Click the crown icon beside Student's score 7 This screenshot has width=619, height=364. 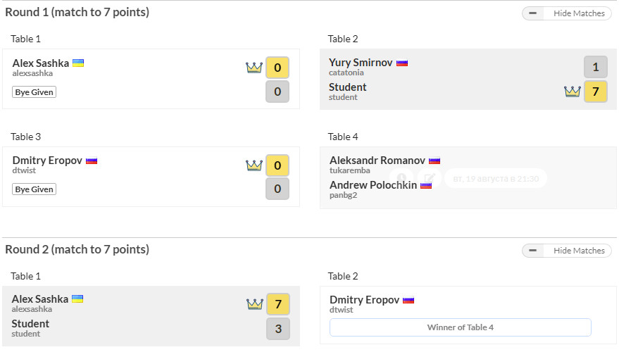click(x=572, y=92)
